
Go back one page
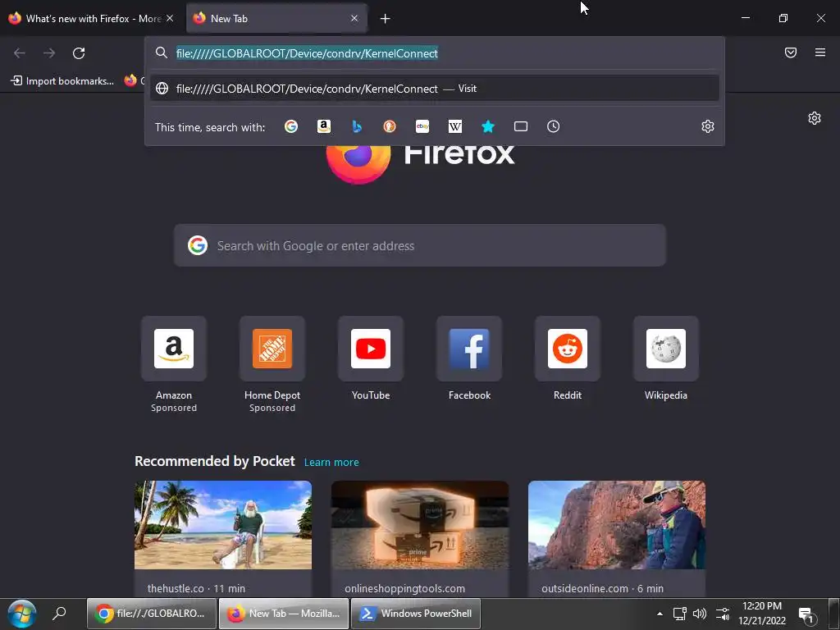20,53
